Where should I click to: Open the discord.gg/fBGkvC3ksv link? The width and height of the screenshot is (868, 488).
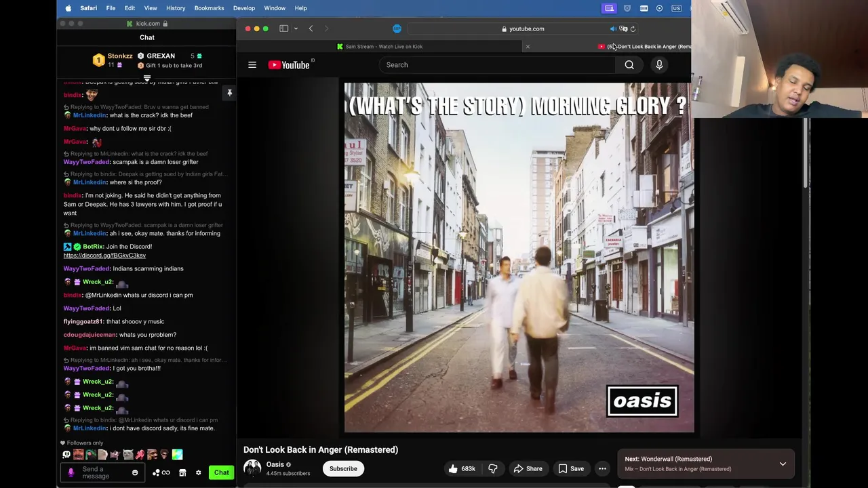104,256
